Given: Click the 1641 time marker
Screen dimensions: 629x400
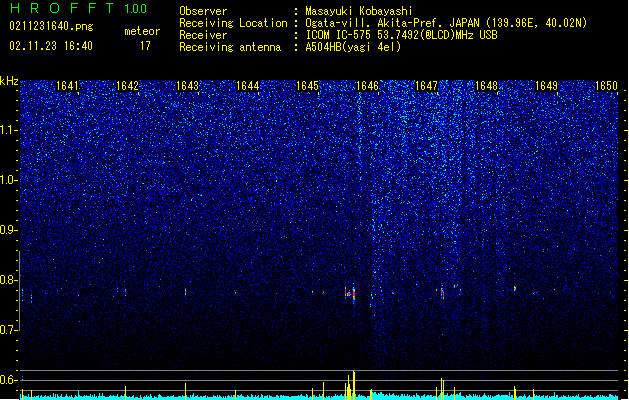Looking at the screenshot, I should point(67,86).
